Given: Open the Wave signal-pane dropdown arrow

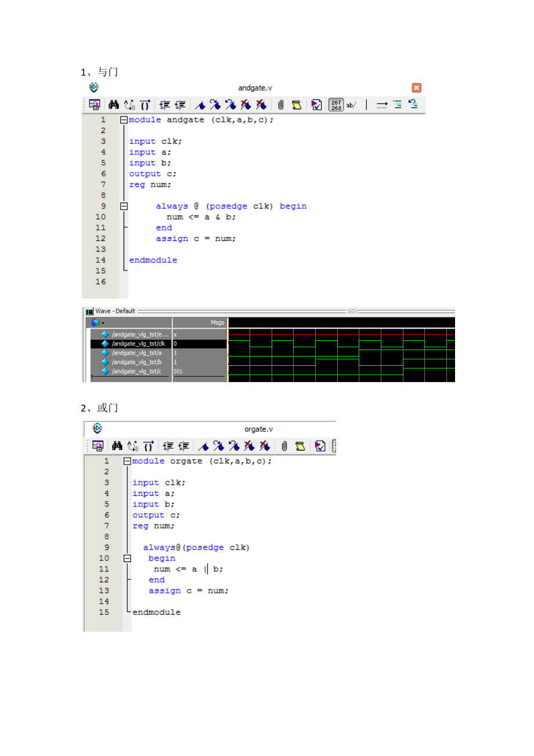Looking at the screenshot, I should click(103, 323).
